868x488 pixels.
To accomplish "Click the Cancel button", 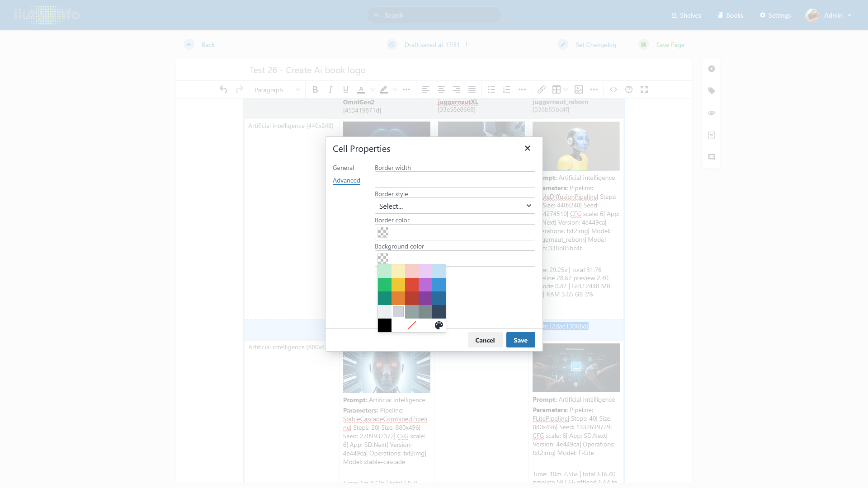I will (x=485, y=340).
